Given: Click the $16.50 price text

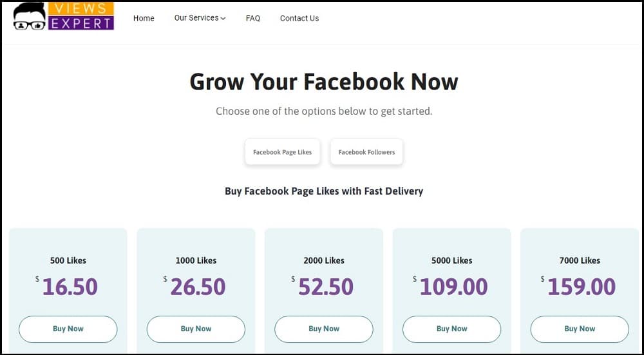Looking at the screenshot, I should tap(66, 286).
